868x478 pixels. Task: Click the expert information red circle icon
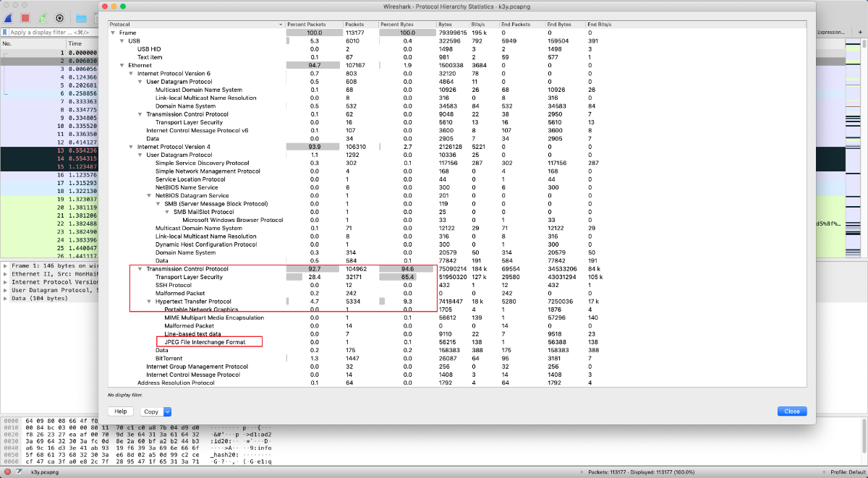click(x=7, y=471)
